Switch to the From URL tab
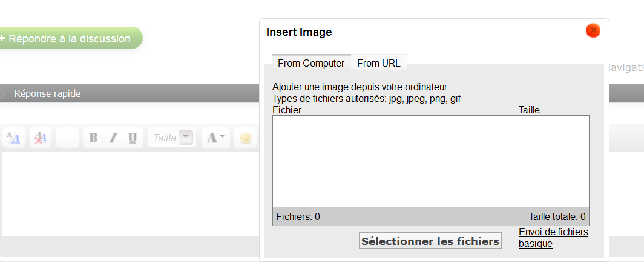The height and width of the screenshot is (268, 644). (x=379, y=63)
